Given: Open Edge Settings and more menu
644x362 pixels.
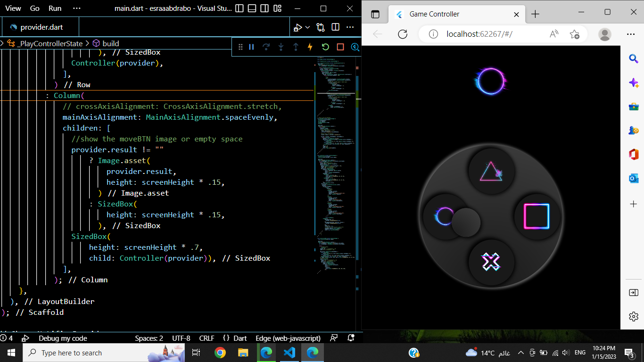Looking at the screenshot, I should (x=631, y=34).
